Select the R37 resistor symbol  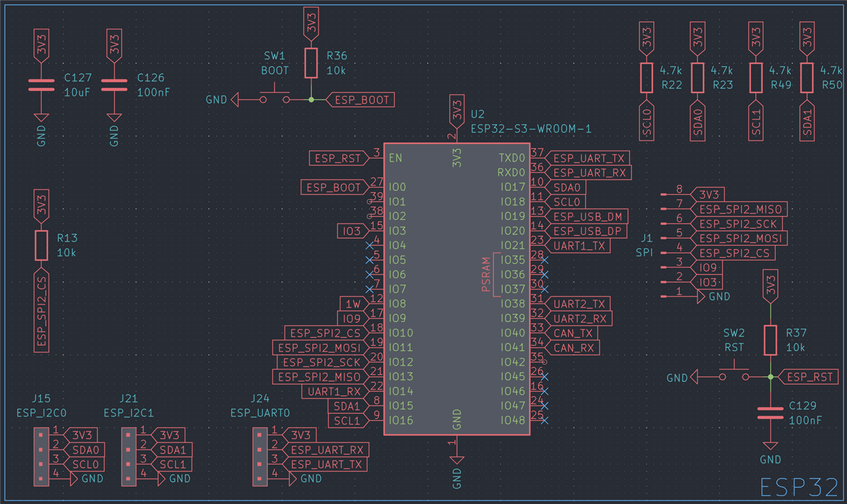(x=771, y=340)
